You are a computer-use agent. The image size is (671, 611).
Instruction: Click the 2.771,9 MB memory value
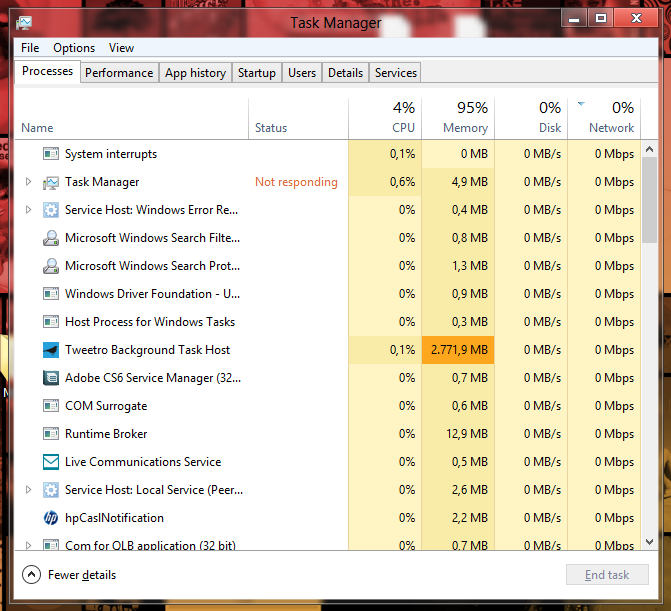(x=459, y=350)
